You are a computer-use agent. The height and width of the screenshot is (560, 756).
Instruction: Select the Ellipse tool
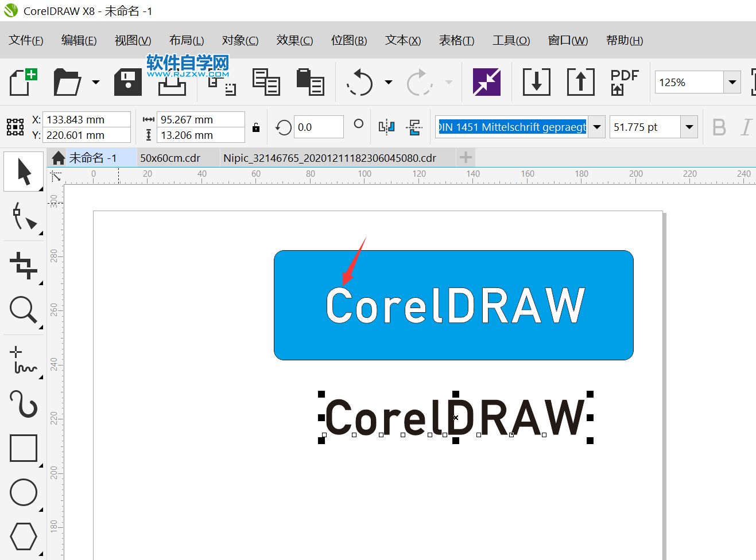(x=24, y=492)
